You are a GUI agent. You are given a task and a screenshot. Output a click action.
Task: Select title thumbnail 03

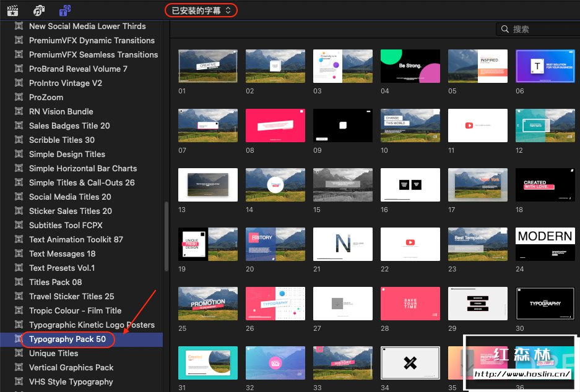point(343,66)
